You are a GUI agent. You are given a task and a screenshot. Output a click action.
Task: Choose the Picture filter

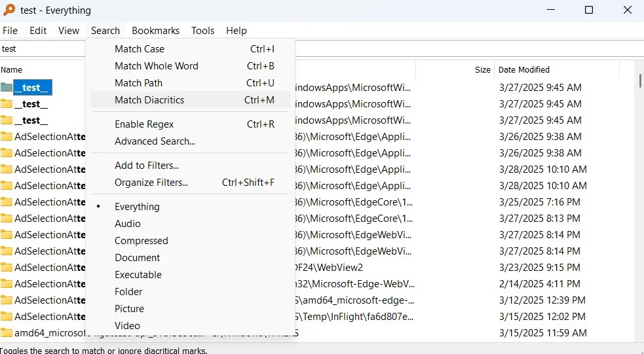click(x=129, y=309)
